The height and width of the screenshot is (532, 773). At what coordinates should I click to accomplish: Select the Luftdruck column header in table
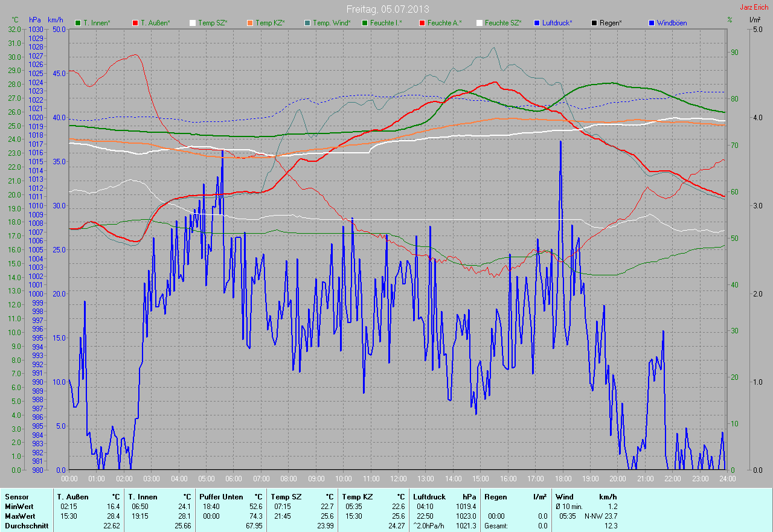pos(429,497)
